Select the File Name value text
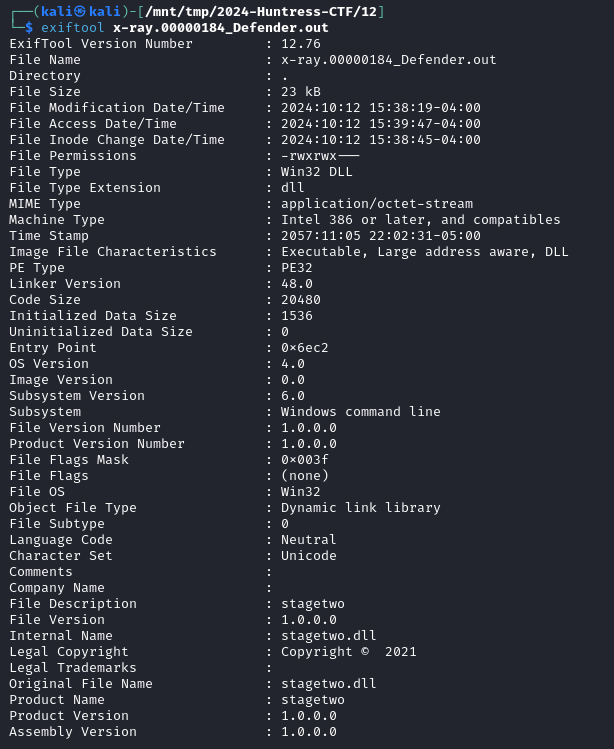The image size is (614, 749). [x=388, y=60]
